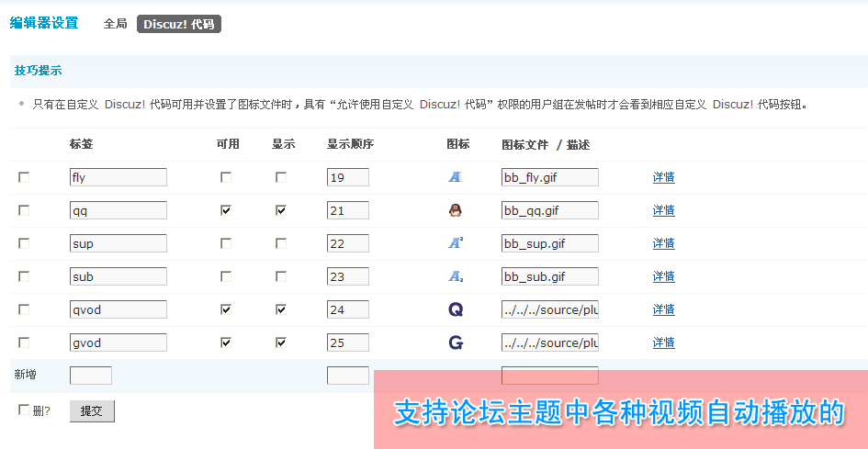Click the sub tag input field

[118, 276]
